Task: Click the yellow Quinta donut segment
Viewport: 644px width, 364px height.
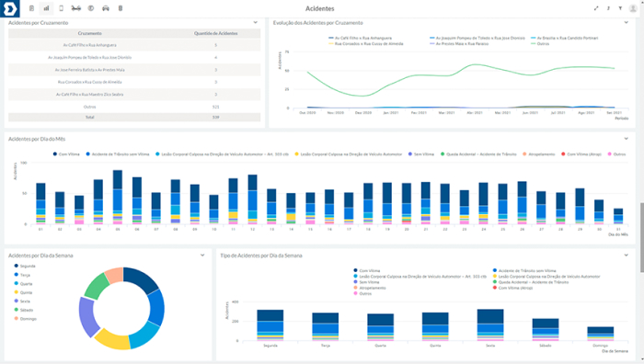Action: coord(111,339)
